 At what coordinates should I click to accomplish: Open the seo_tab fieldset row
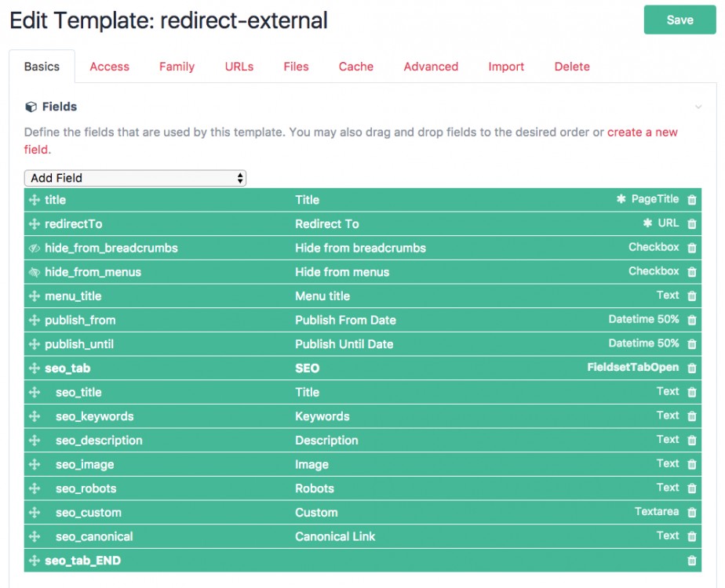(73, 368)
